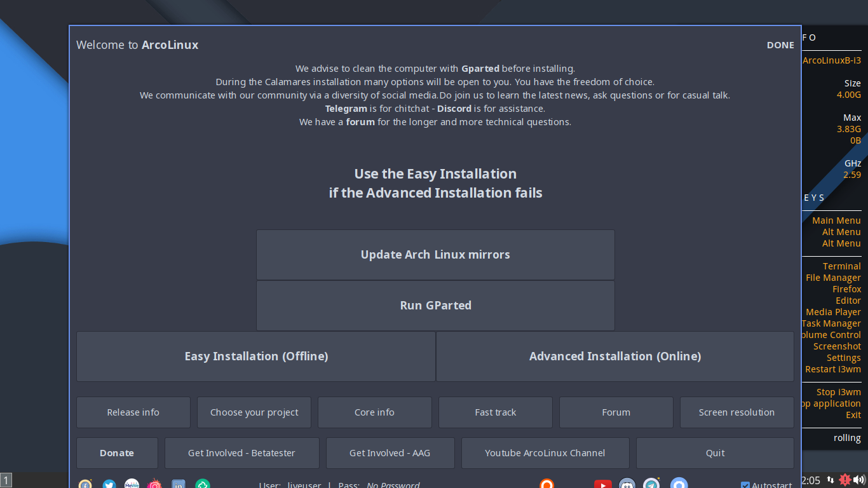Screen dimensions: 868x488
Task: Click the DONE label at top right
Action: tap(780, 45)
